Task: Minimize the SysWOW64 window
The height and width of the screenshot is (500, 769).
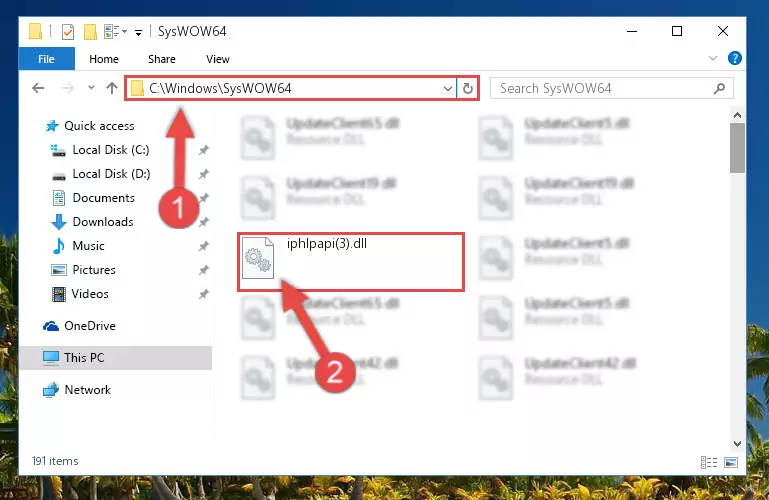Action: point(632,31)
